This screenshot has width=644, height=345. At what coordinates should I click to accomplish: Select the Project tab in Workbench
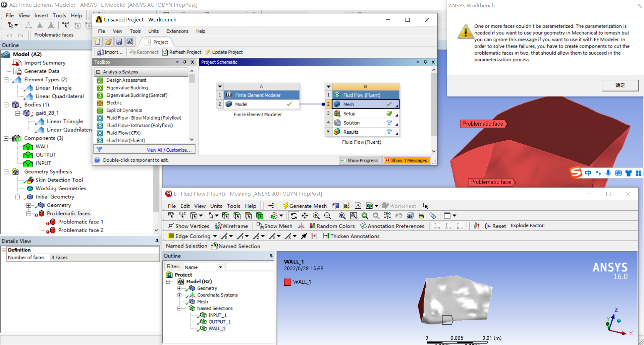[156, 42]
